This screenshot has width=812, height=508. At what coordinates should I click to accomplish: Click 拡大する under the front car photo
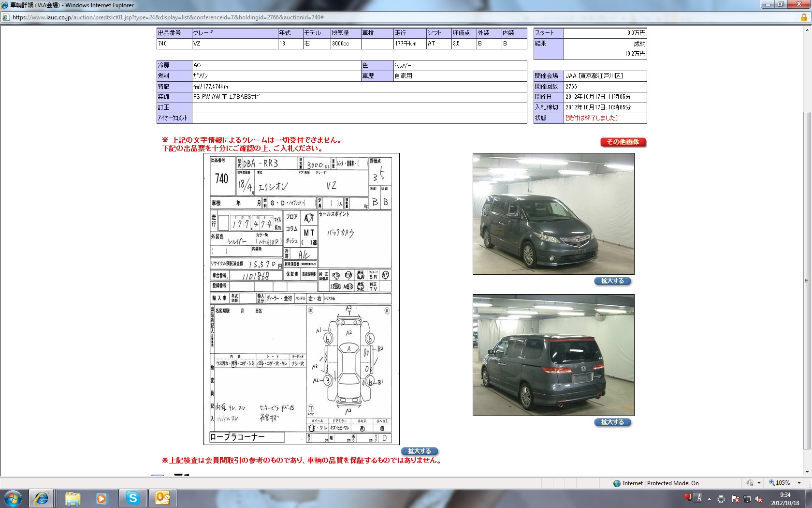point(612,281)
